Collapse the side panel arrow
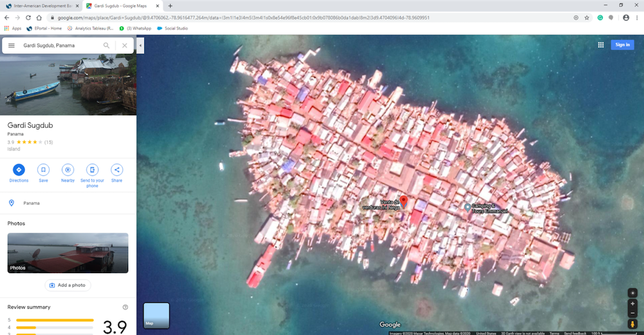Viewport: 644px width, 335px height. 140,45
